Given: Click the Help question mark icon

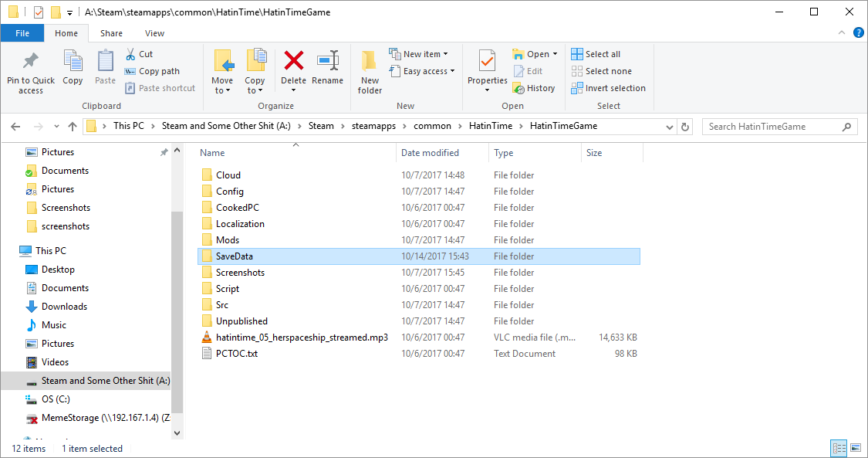Looking at the screenshot, I should pos(859,33).
